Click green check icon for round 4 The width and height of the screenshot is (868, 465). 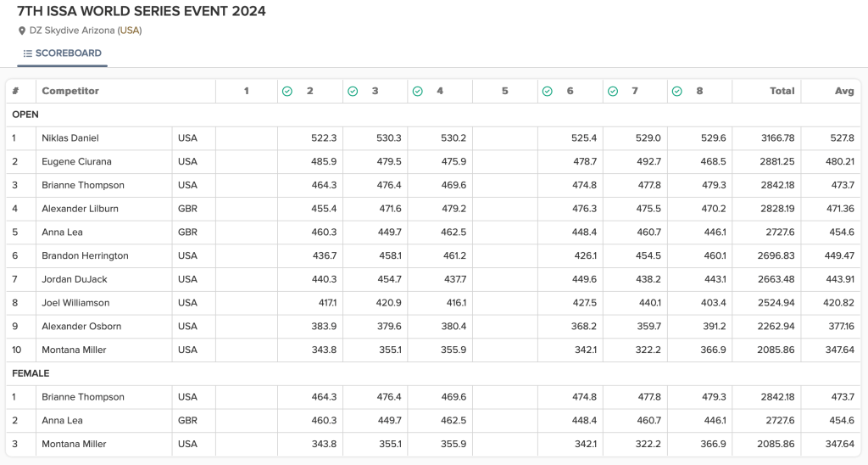(417, 91)
